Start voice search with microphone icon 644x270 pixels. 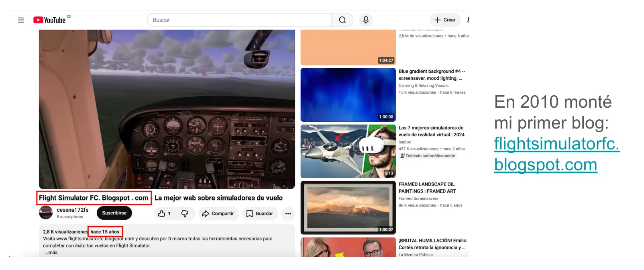[366, 20]
